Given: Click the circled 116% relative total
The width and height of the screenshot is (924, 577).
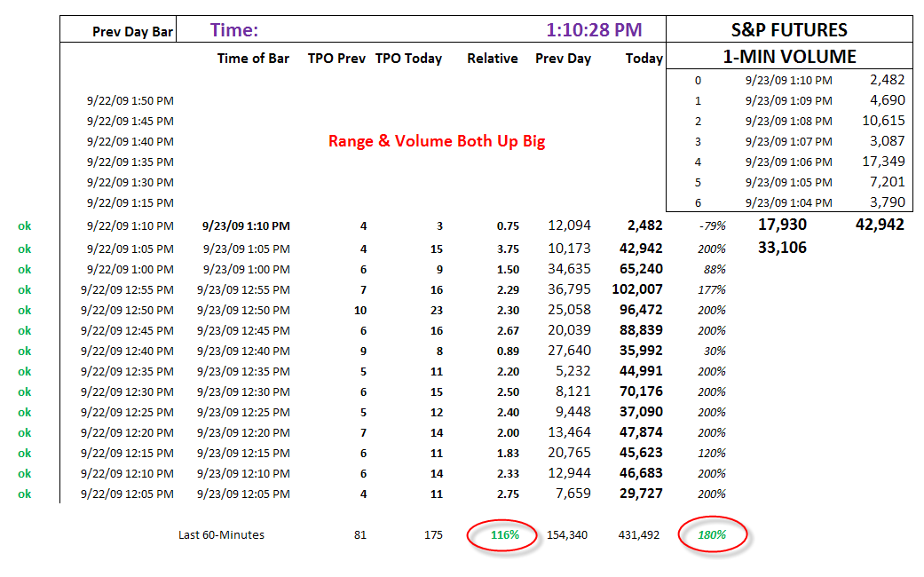Looking at the screenshot, I should click(x=504, y=535).
